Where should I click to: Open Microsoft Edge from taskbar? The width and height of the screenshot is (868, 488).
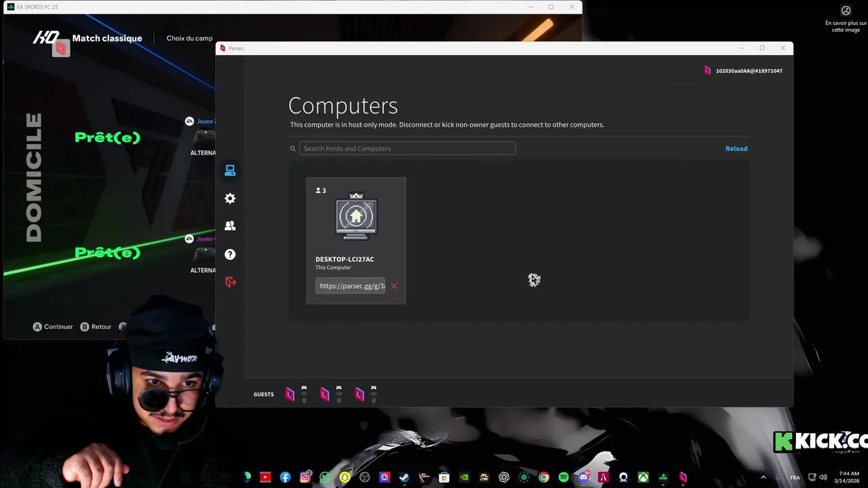click(x=247, y=477)
